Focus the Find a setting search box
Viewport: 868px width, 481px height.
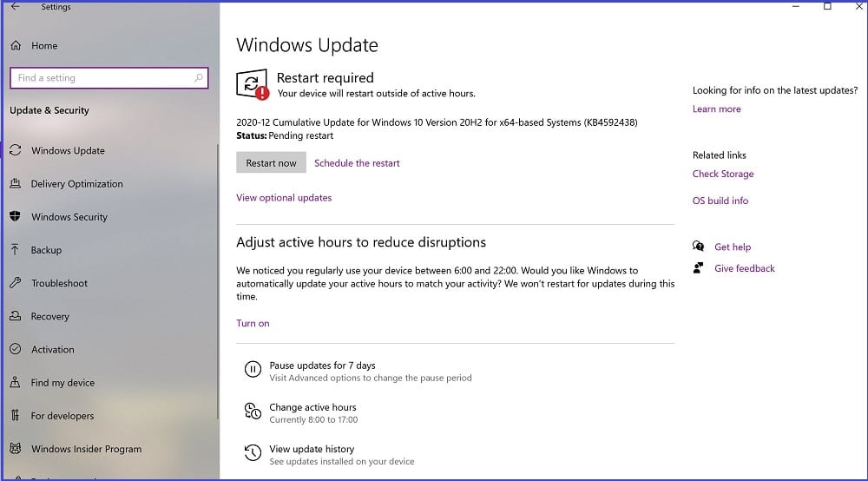click(109, 78)
